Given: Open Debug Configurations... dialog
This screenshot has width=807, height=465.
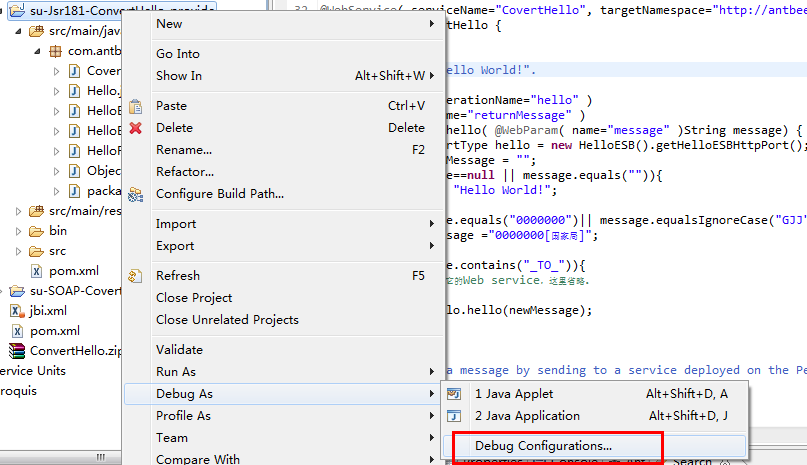Looking at the screenshot, I should point(543,445).
